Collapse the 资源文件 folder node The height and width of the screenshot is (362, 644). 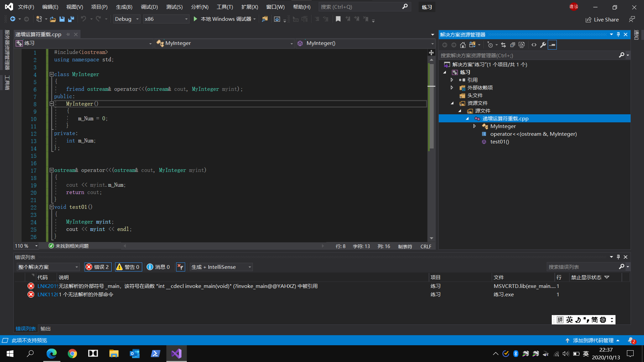coord(452,103)
